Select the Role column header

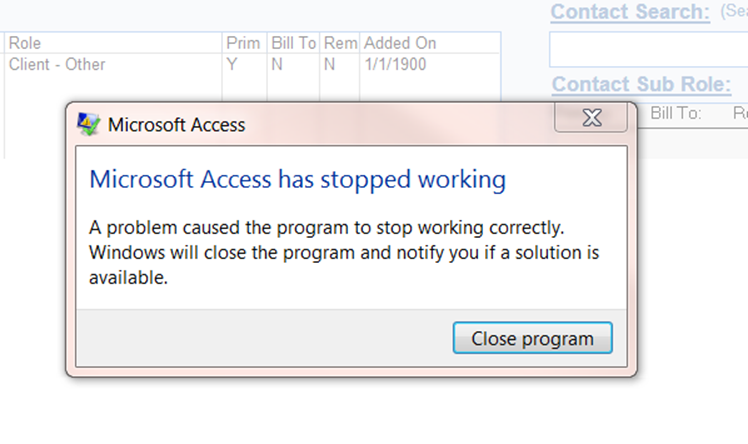(25, 43)
